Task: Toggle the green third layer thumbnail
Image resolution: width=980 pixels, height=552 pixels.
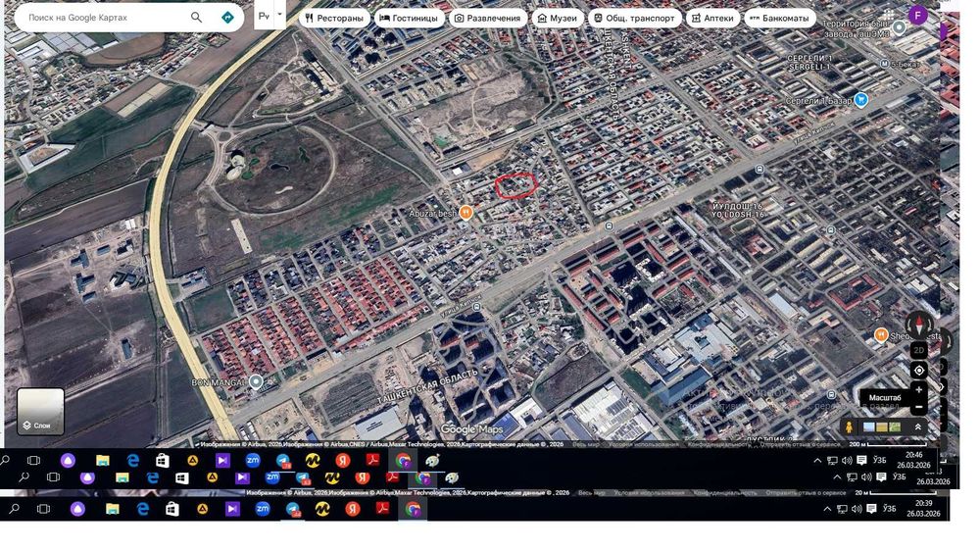Action: pyautogui.click(x=895, y=427)
